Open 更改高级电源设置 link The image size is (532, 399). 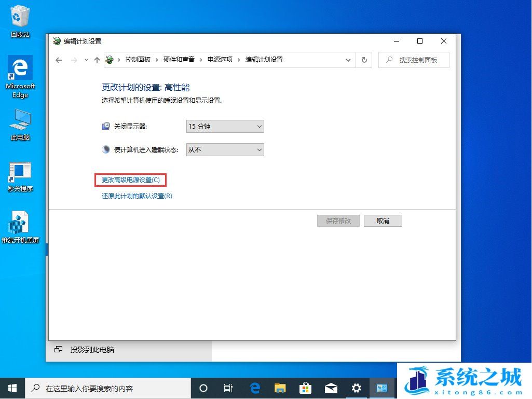[130, 180]
